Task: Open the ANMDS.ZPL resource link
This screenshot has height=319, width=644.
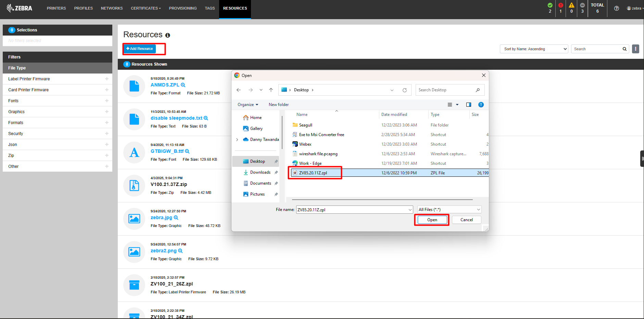Action: tap(165, 85)
